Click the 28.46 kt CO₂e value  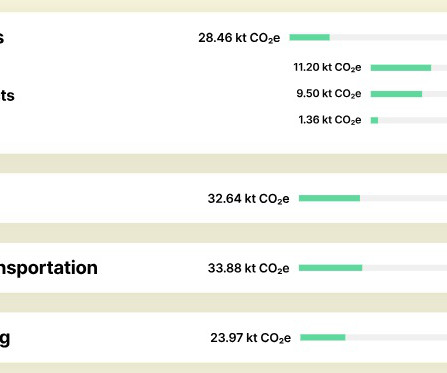pos(239,38)
